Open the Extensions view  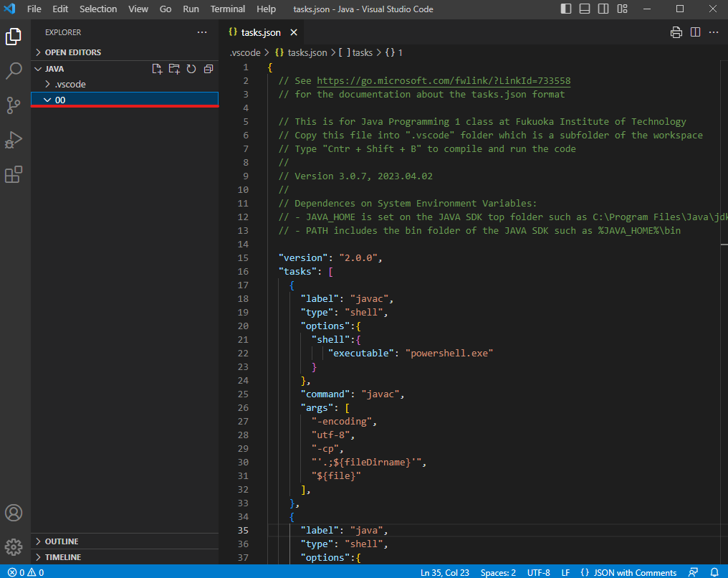pyautogui.click(x=14, y=174)
